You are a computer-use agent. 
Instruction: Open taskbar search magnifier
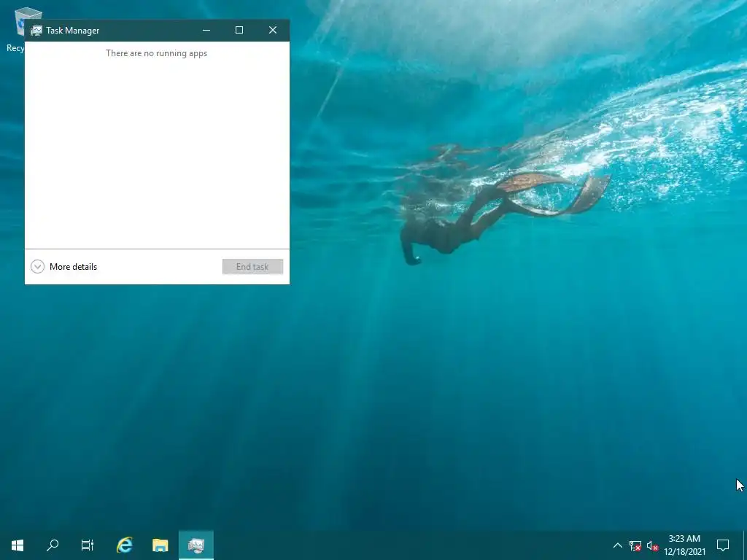53,545
